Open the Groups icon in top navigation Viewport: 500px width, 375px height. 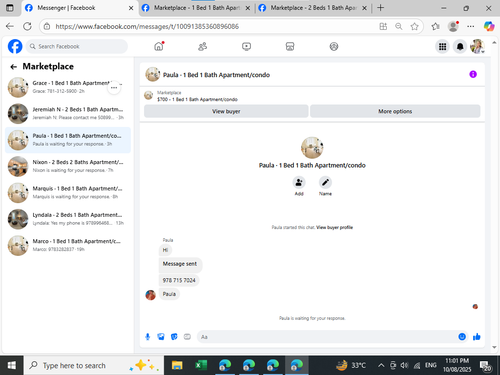pyautogui.click(x=334, y=46)
